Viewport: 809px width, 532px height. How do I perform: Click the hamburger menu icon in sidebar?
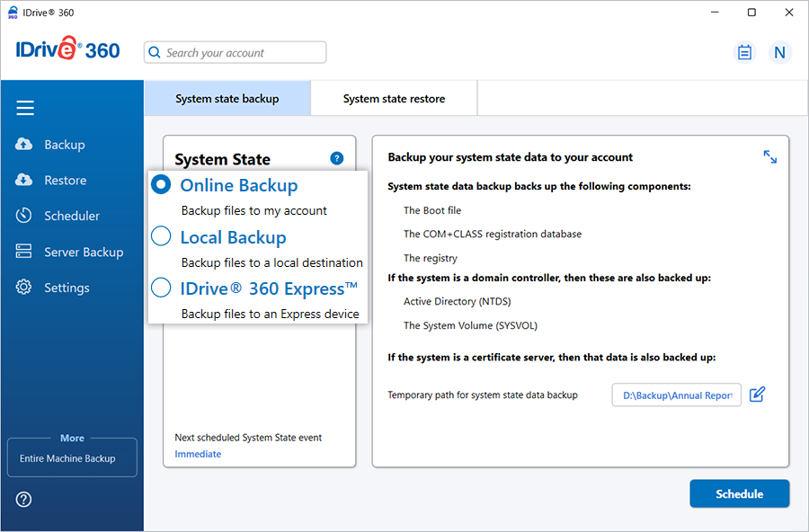point(25,109)
